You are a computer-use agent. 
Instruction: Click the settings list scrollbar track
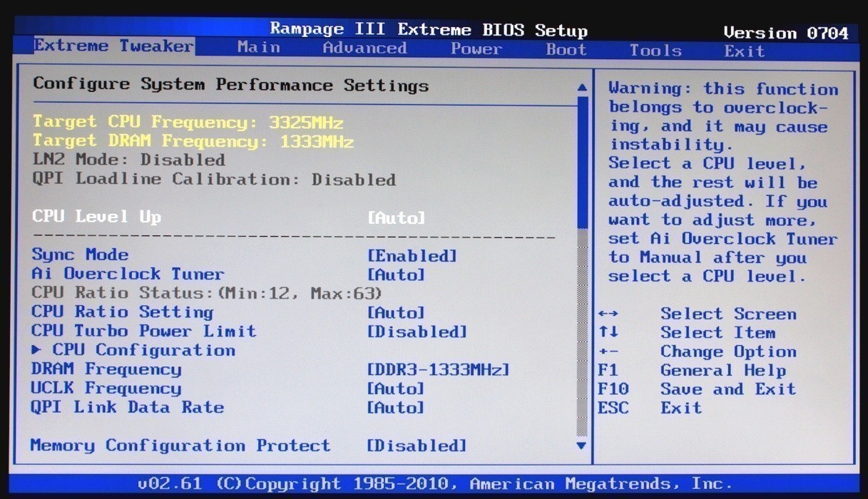(582, 267)
